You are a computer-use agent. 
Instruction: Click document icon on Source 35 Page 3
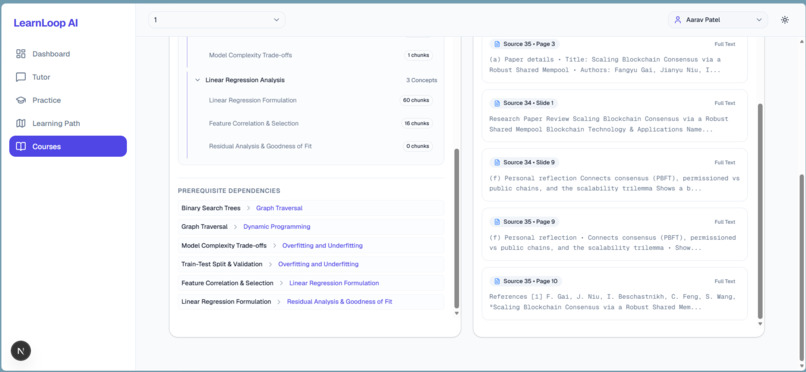pyautogui.click(x=497, y=44)
